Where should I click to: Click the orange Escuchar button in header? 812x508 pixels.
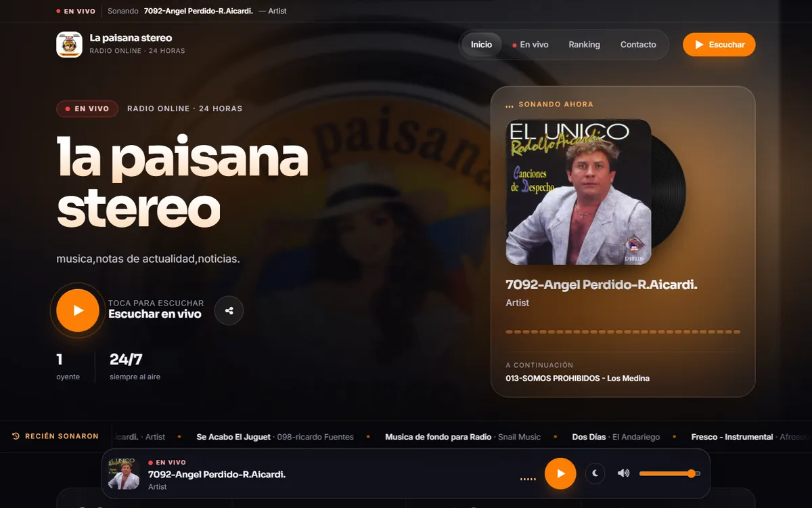(719, 45)
